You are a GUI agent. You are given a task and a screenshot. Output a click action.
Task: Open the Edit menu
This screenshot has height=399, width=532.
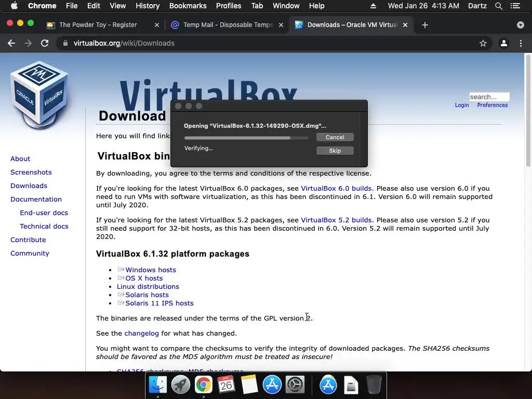(x=94, y=6)
